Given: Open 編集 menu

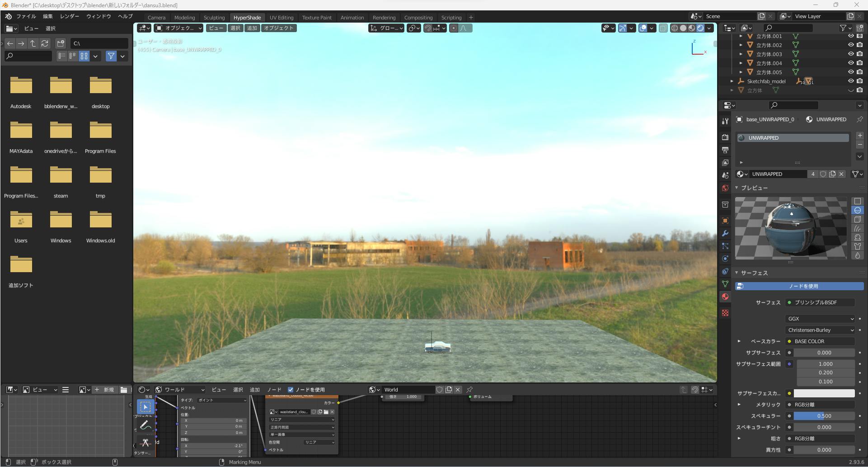Looking at the screenshot, I should point(48,16).
